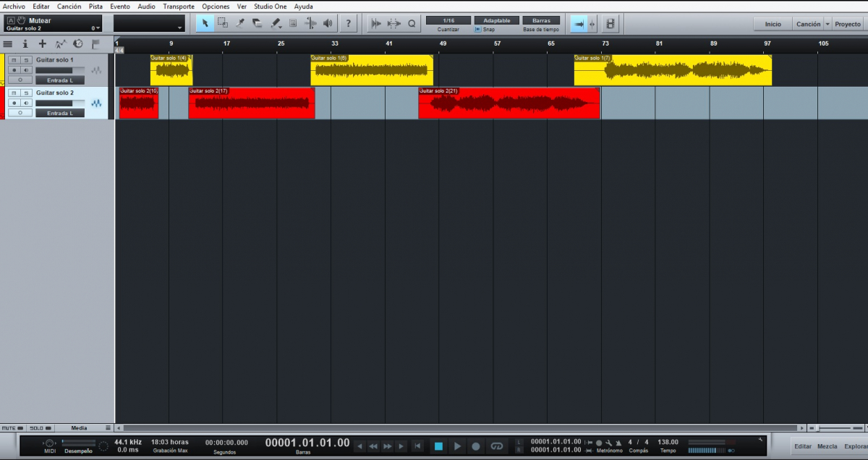Viewport: 868px width, 460px height.
Task: Select the Arrow tool in toolbar
Action: [205, 23]
